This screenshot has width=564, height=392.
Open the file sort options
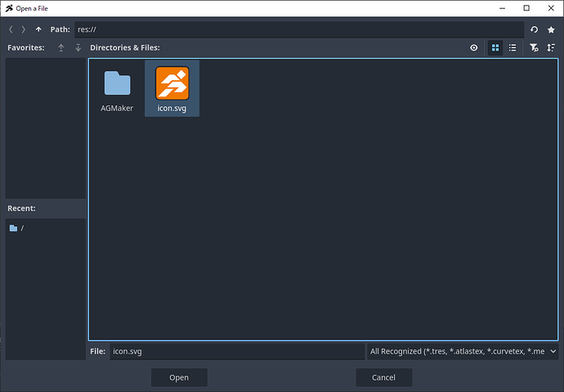coord(551,48)
